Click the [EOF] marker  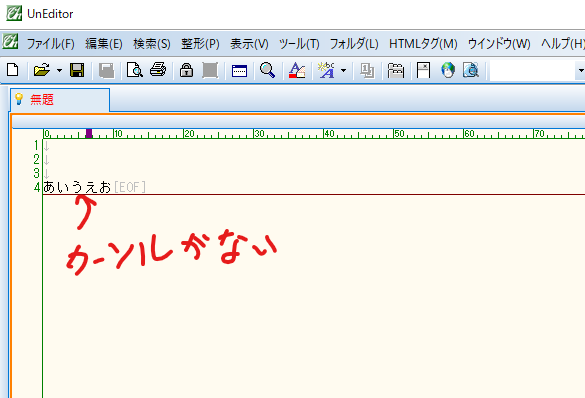[130, 187]
